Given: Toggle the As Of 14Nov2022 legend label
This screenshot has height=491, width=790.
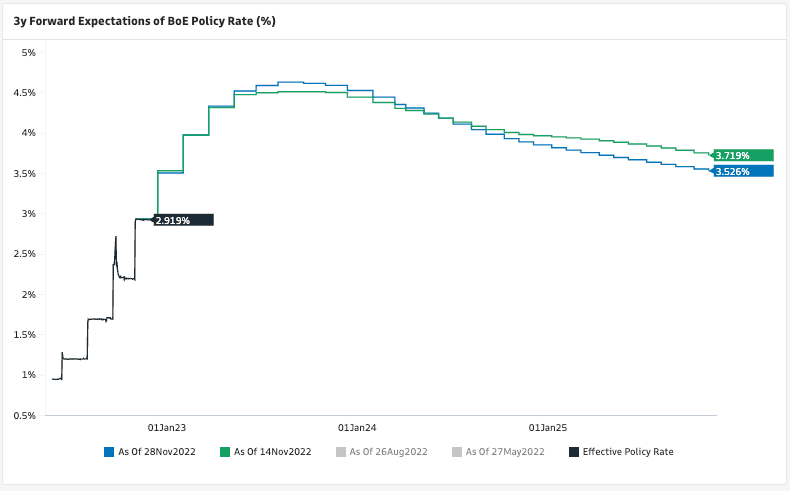Looking at the screenshot, I should tap(273, 452).
